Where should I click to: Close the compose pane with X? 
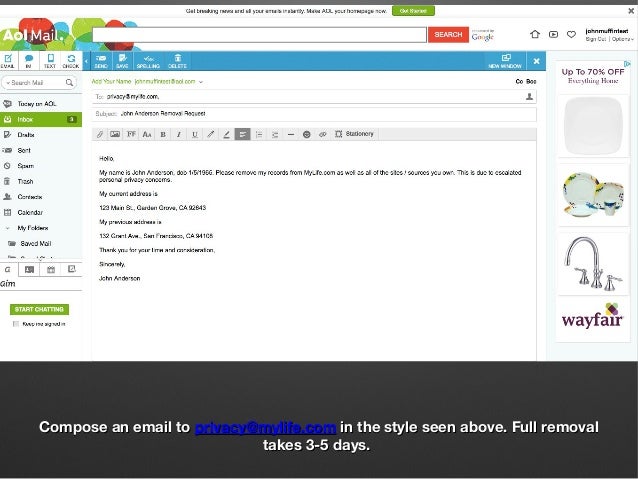pyautogui.click(x=536, y=61)
